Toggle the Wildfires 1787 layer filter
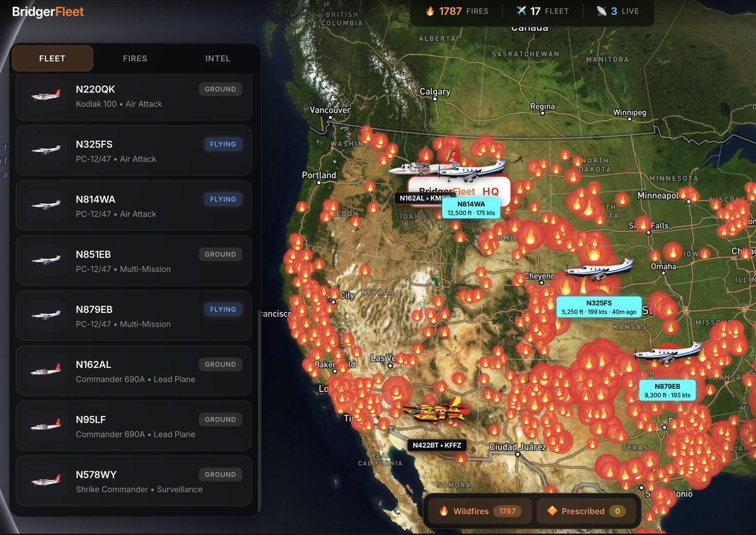This screenshot has width=756, height=535. (480, 511)
